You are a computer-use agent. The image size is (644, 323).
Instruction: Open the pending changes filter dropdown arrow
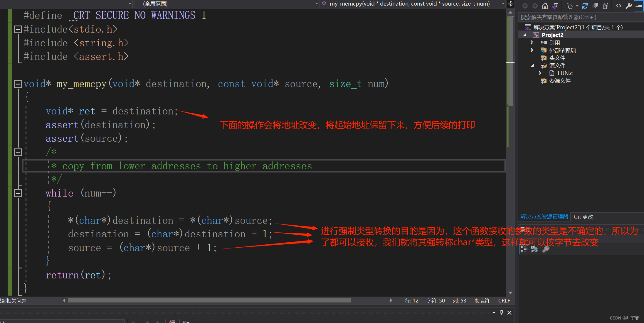pos(577,6)
